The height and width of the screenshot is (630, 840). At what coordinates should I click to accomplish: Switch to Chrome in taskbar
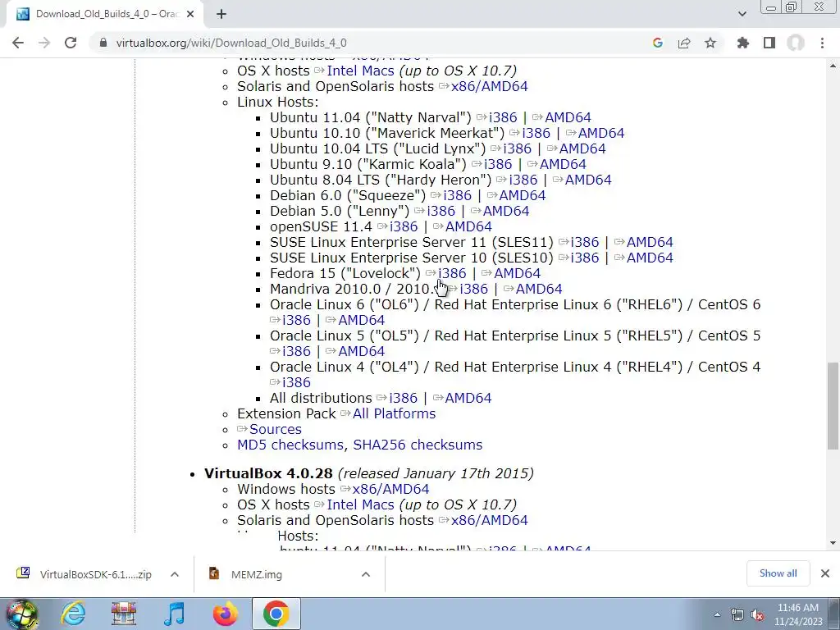click(276, 614)
